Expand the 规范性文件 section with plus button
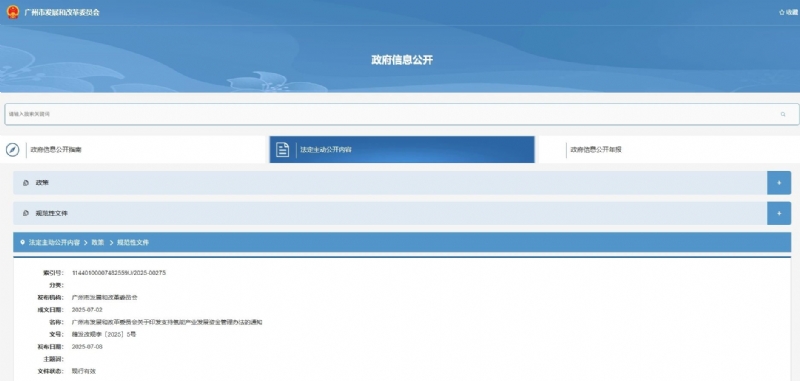This screenshot has height=381, width=800. tap(779, 213)
